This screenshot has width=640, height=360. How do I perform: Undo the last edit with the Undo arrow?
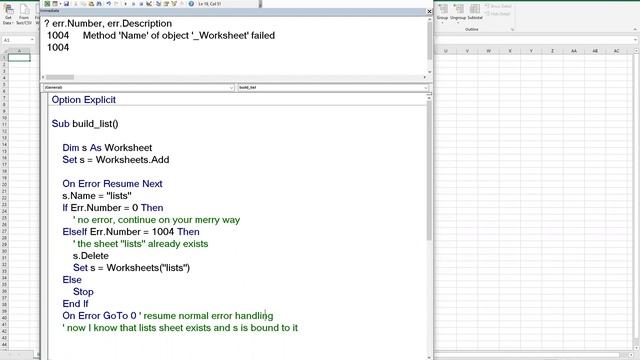pyautogui.click(x=109, y=4)
